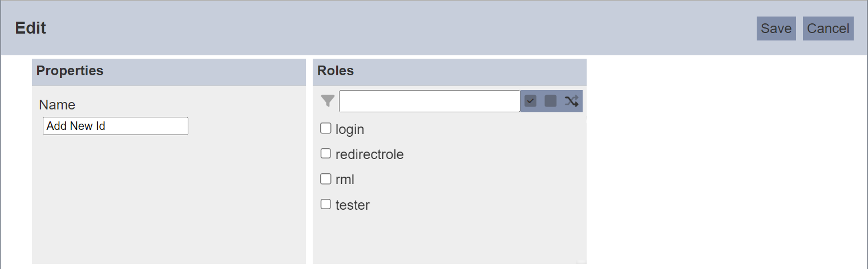Screen dimensions: 868x269
Task: Click the Name field label
Action: coord(57,105)
